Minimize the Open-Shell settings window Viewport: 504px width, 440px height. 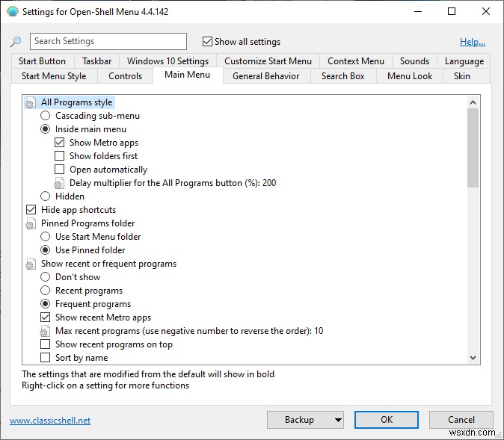418,11
